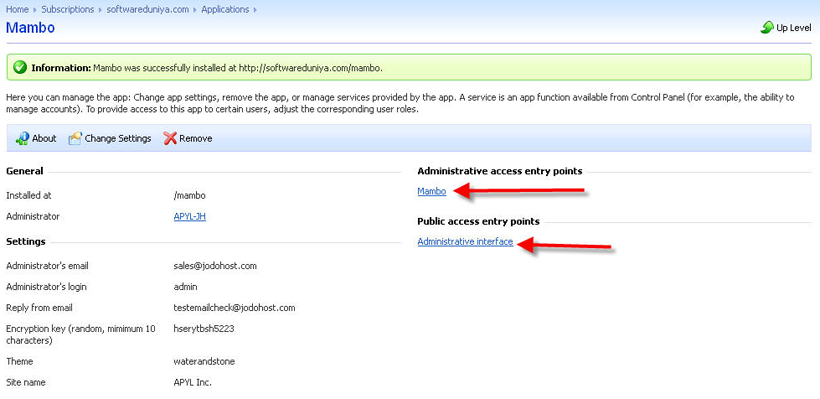This screenshot has width=820, height=399.
Task: Click the Administrator's login label
Action: coord(46,287)
